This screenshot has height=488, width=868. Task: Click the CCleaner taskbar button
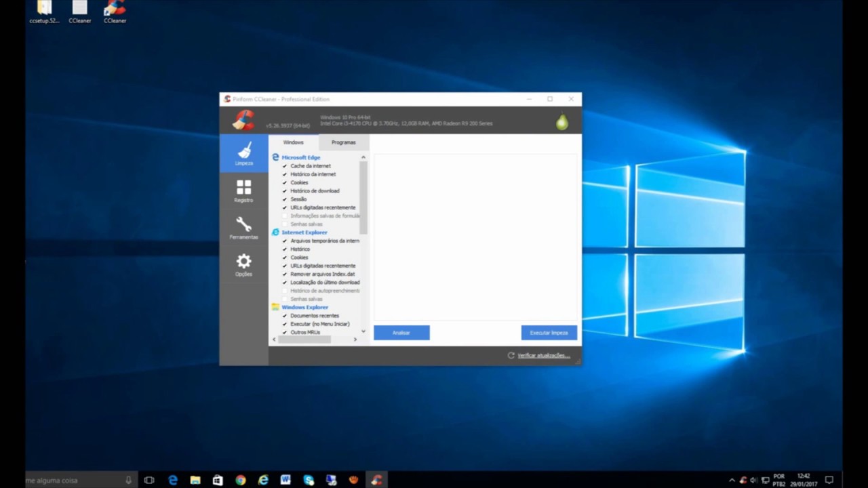(376, 480)
